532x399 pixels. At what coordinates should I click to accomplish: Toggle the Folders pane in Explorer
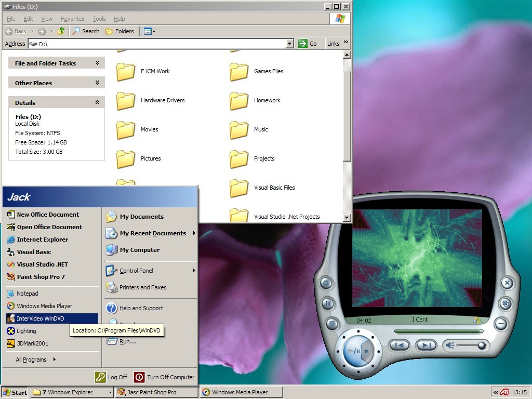(x=120, y=31)
